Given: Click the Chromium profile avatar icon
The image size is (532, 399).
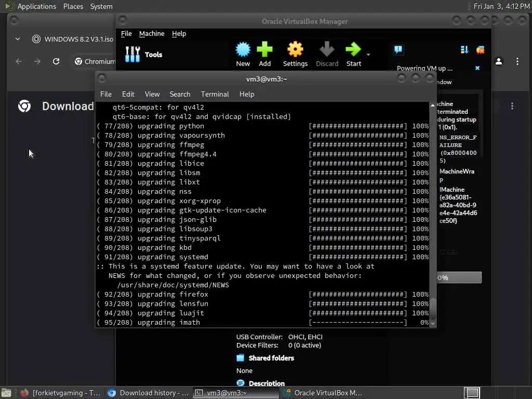Looking at the screenshot, I should click(x=499, y=61).
